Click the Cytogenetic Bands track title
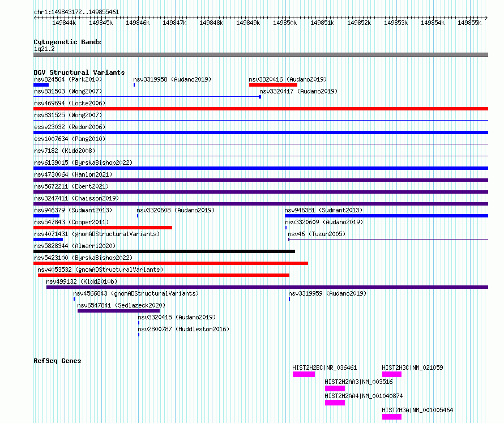The image size is (504, 423). tap(67, 42)
